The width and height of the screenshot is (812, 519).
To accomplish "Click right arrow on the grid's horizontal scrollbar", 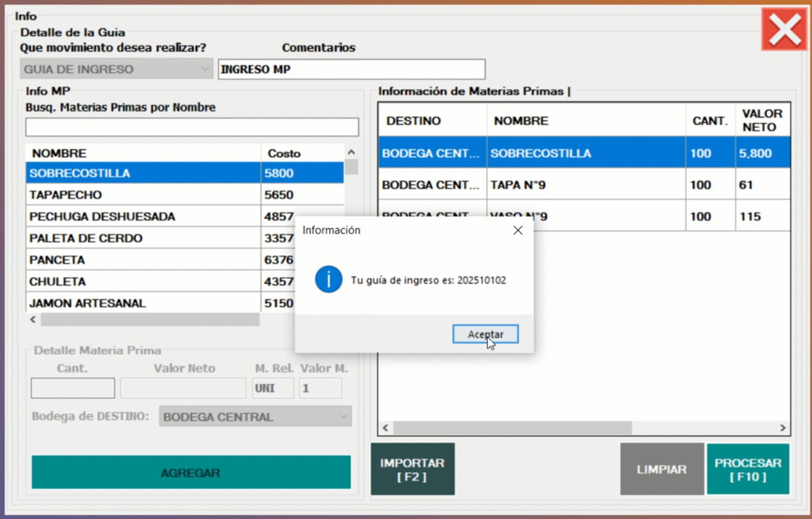I will (782, 428).
